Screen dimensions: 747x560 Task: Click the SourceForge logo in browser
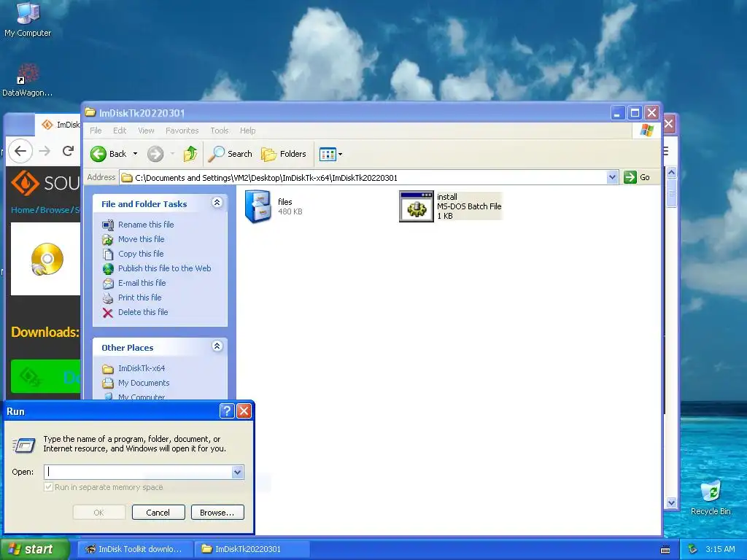tap(45, 183)
